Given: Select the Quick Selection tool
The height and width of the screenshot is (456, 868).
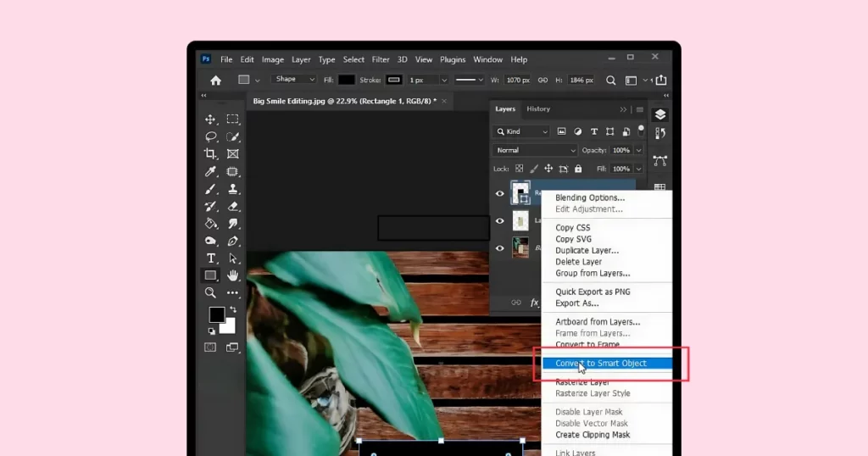Looking at the screenshot, I should pyautogui.click(x=232, y=136).
